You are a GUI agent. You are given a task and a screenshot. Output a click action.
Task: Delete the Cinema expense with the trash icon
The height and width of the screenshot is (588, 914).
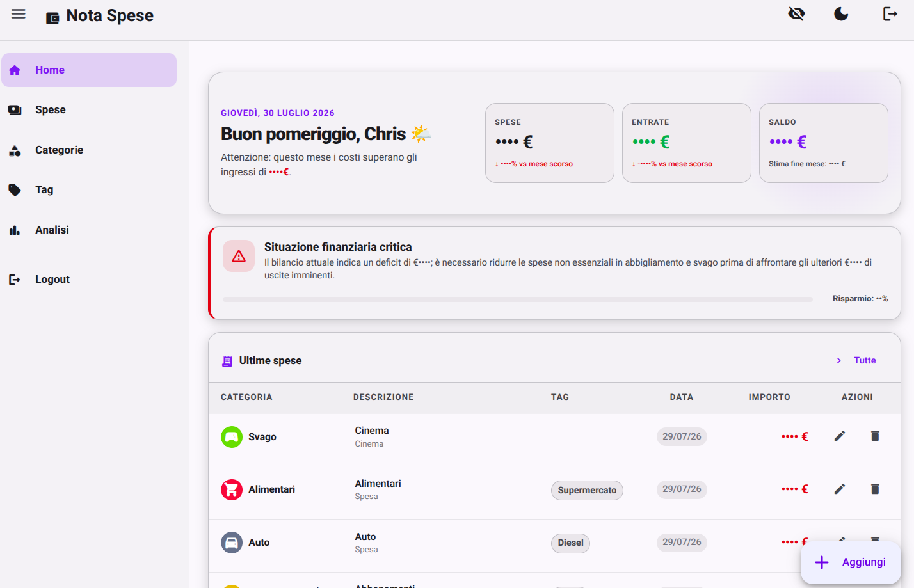click(x=875, y=436)
